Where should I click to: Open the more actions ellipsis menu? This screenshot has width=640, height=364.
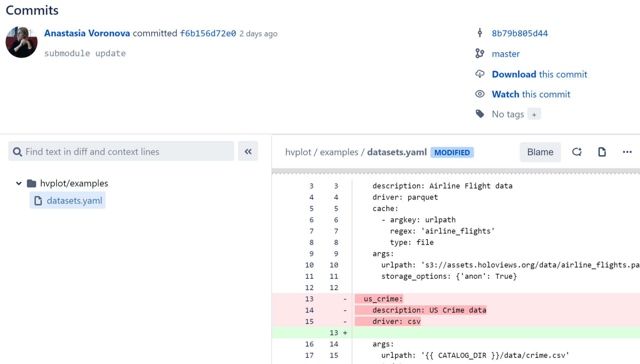(627, 152)
